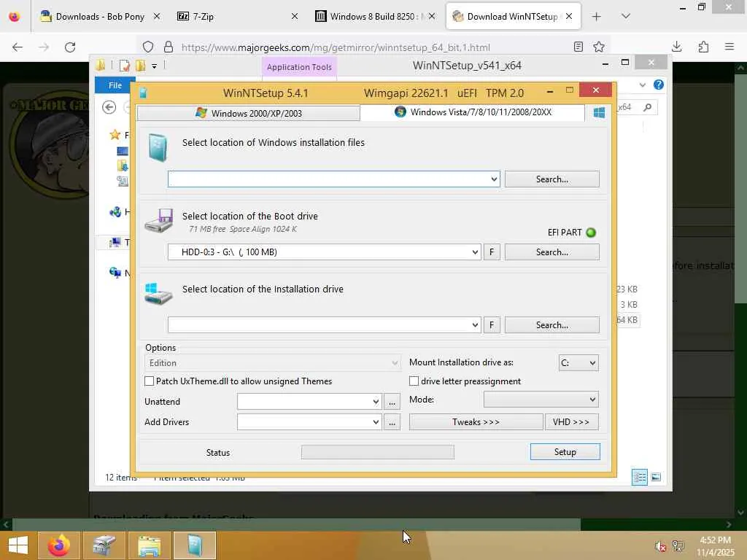Image resolution: width=747 pixels, height=560 pixels.
Task: Enable Patch UxTheme.dll checkbox
Action: pos(149,381)
